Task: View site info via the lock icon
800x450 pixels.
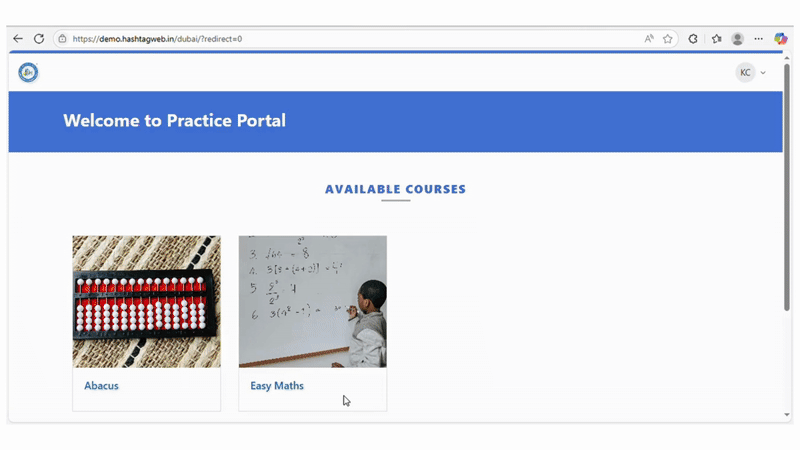Action: coord(62,39)
